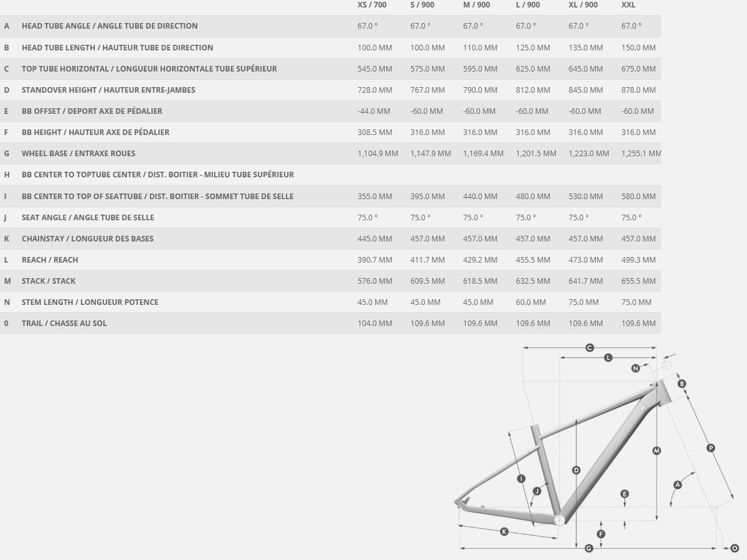Select the N stem marker on diagram
This screenshot has width=747, height=560.
pyautogui.click(x=636, y=368)
